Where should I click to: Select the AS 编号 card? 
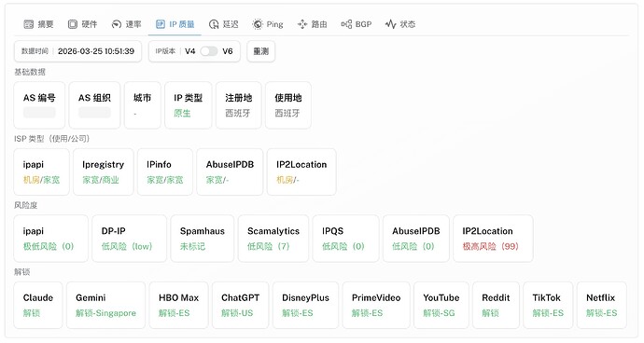pyautogui.click(x=39, y=105)
